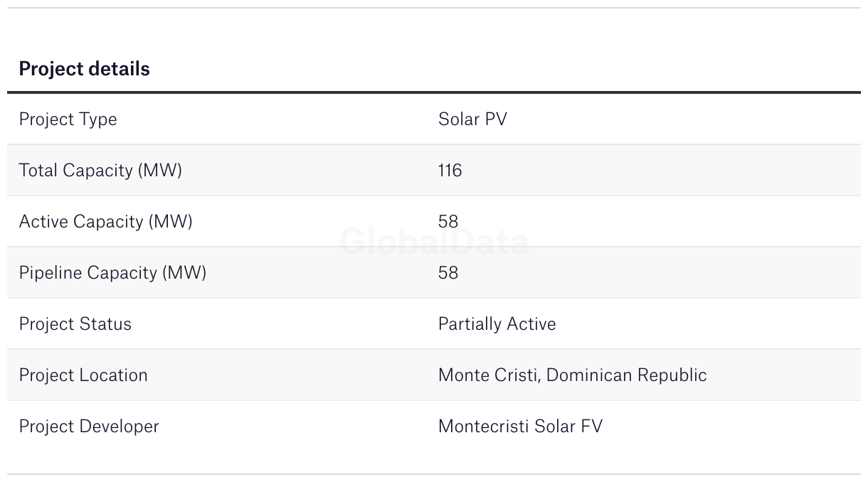Click the 58 value for Pipeline Capacity
The image size is (868, 482).
coord(448,273)
